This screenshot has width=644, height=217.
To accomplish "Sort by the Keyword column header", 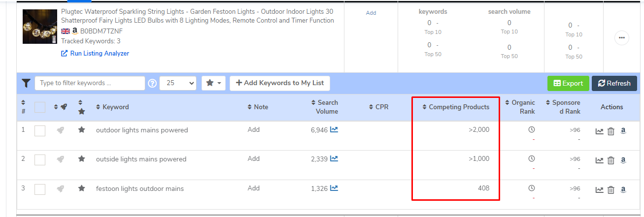I will click(x=112, y=107).
